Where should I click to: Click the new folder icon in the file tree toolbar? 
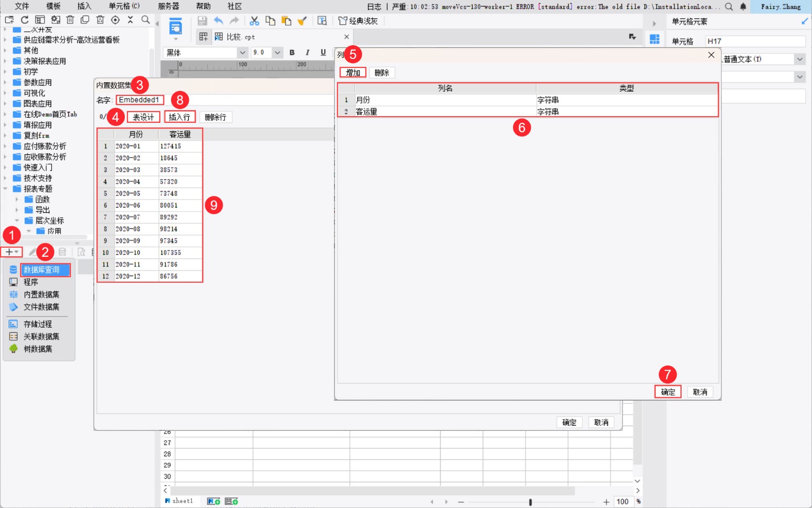[x=9, y=20]
